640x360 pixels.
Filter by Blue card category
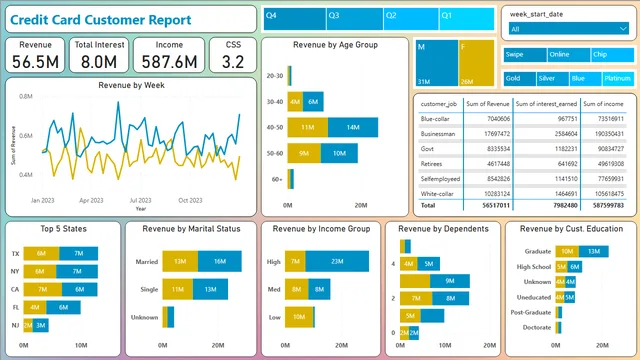point(585,79)
